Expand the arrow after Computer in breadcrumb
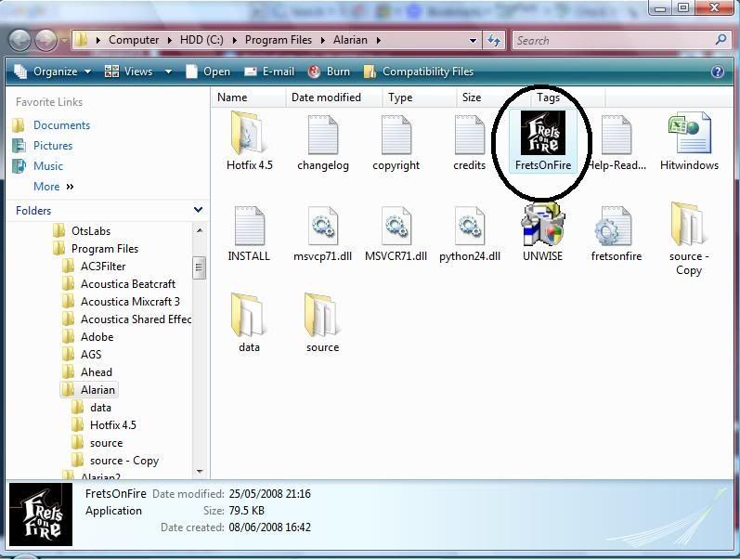Viewport: 740px width, 560px height. 169,40
